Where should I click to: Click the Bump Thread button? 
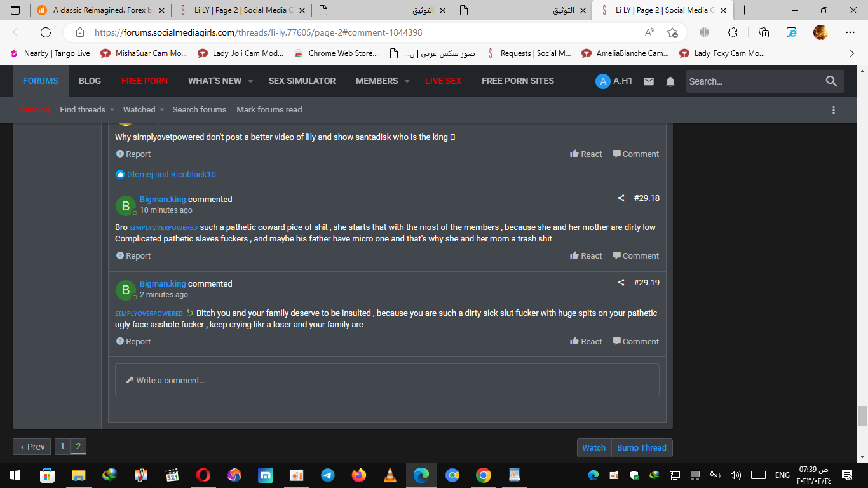click(x=642, y=448)
